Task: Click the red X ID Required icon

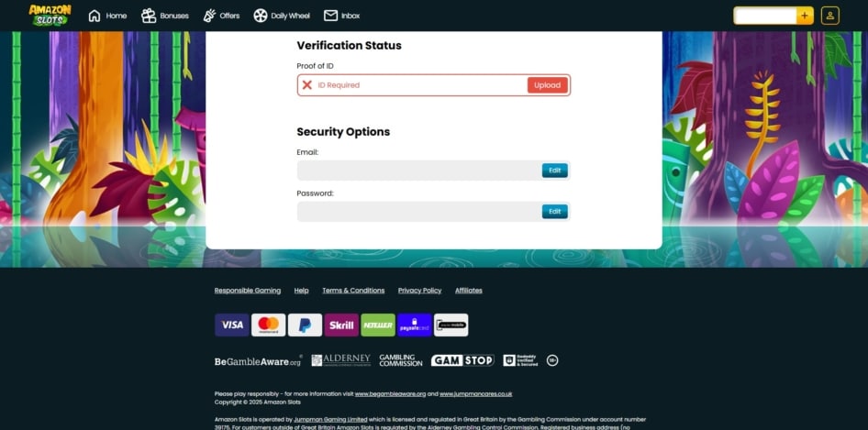Action: (x=307, y=85)
